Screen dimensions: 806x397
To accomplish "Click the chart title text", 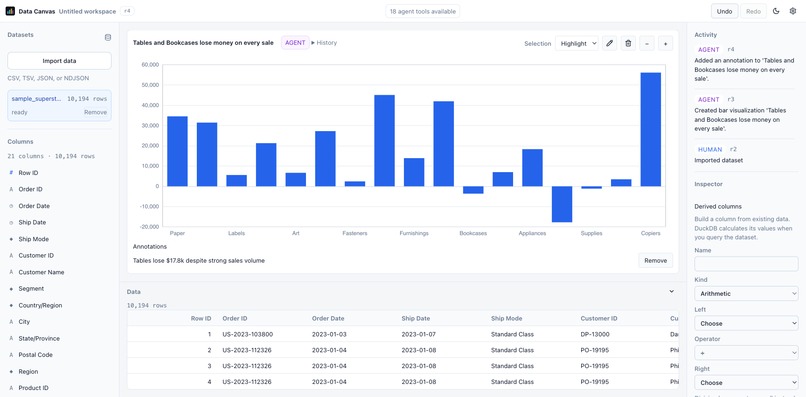I will (x=203, y=43).
